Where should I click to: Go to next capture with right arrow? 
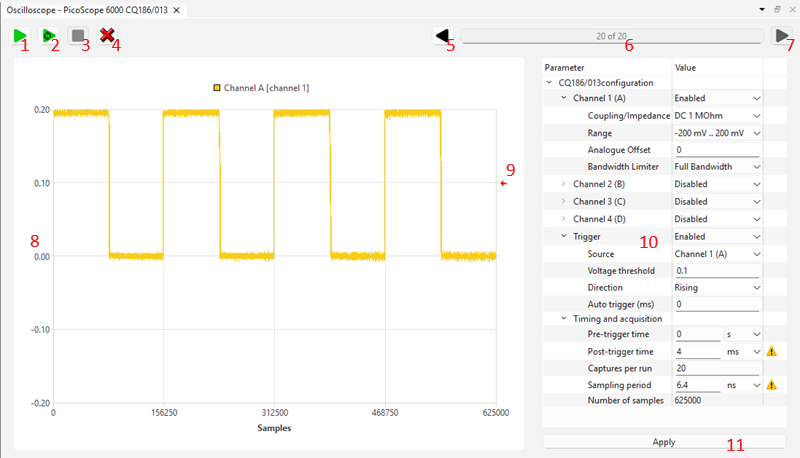[782, 36]
